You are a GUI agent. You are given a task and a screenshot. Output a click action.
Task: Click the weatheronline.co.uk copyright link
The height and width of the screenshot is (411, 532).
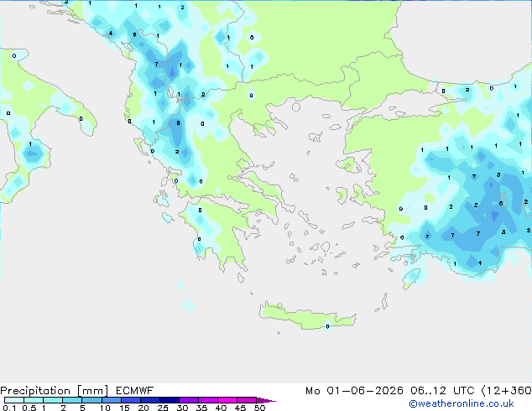[462, 403]
